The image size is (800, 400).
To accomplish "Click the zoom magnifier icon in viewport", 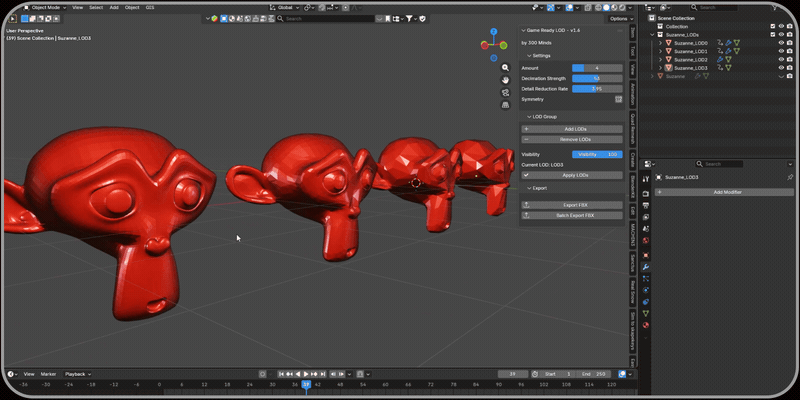I will pos(505,68).
